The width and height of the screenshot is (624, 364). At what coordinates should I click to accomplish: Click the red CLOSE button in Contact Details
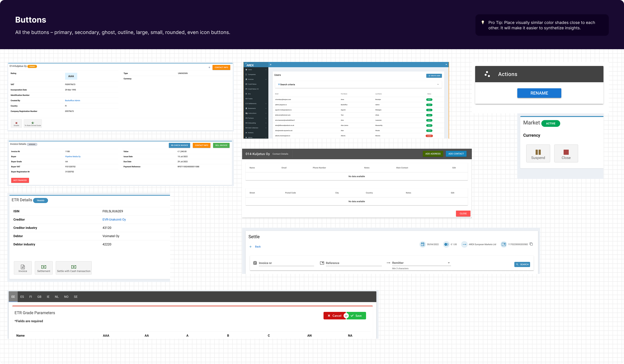(x=463, y=214)
